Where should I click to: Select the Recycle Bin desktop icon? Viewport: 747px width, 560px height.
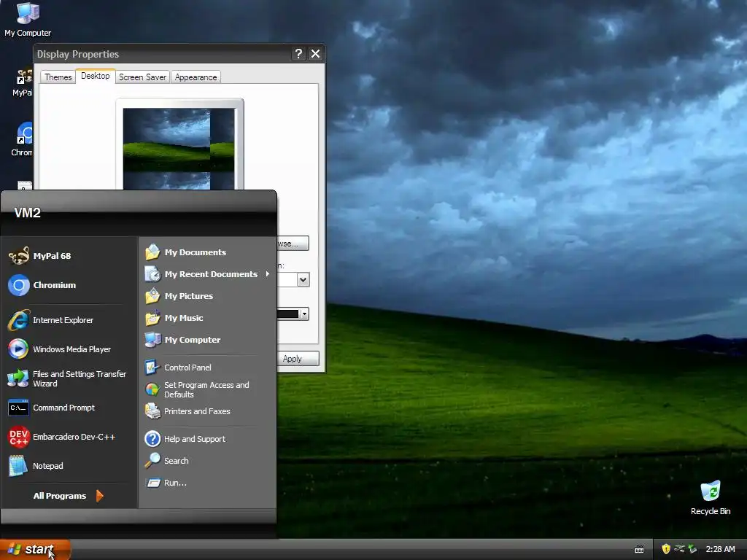point(711,497)
